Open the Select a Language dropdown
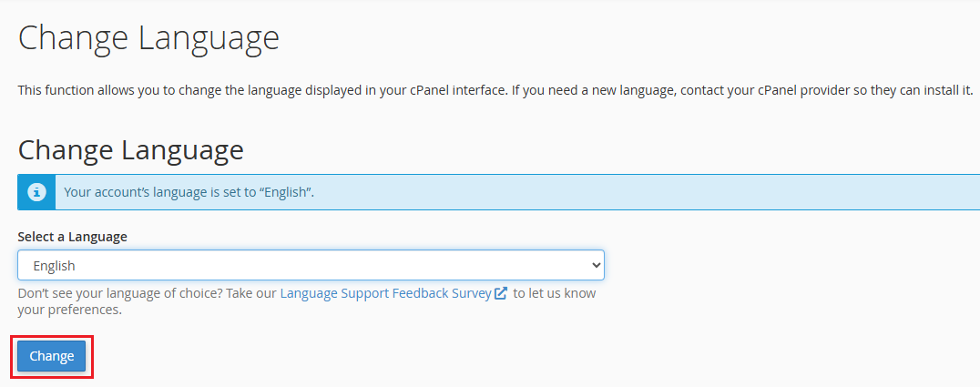 311,266
